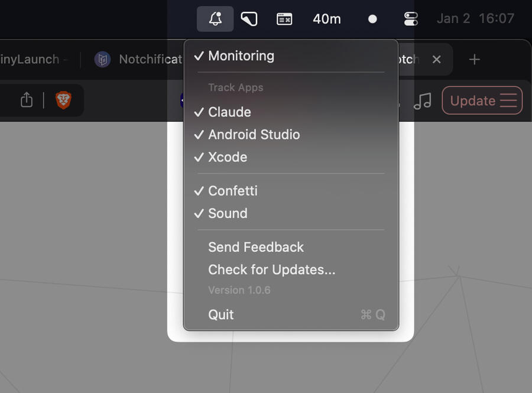Click the music note icon

pyautogui.click(x=422, y=101)
